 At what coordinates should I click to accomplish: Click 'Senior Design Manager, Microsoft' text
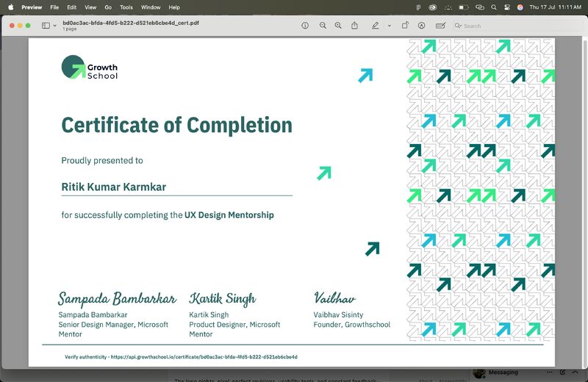pos(113,325)
